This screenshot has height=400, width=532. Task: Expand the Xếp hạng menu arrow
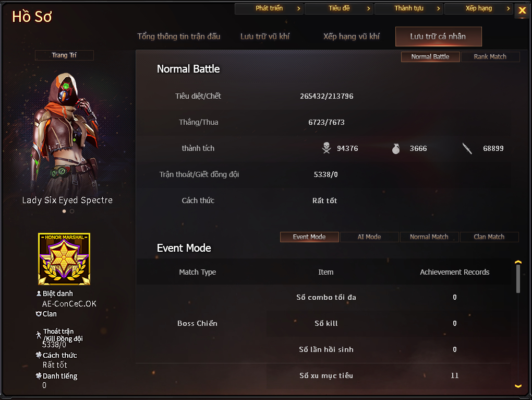[x=508, y=8]
